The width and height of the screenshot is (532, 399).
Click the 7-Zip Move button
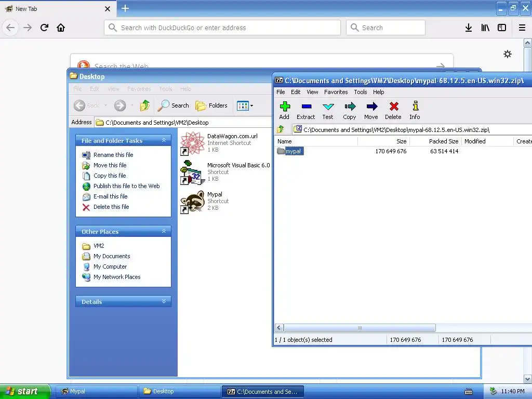(x=371, y=111)
